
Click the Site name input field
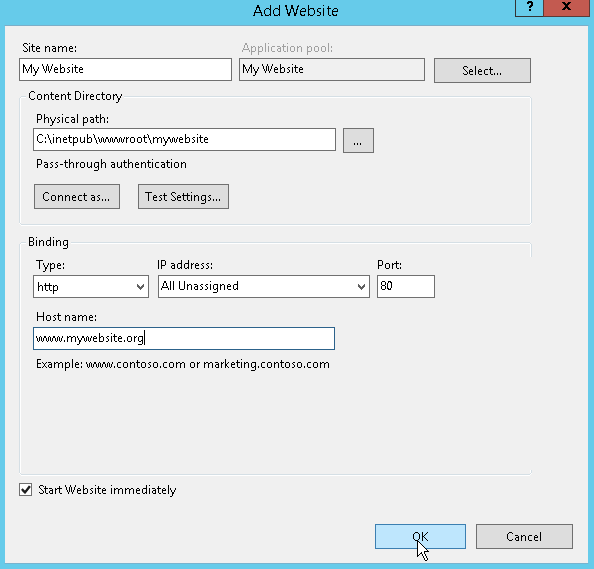(x=125, y=69)
